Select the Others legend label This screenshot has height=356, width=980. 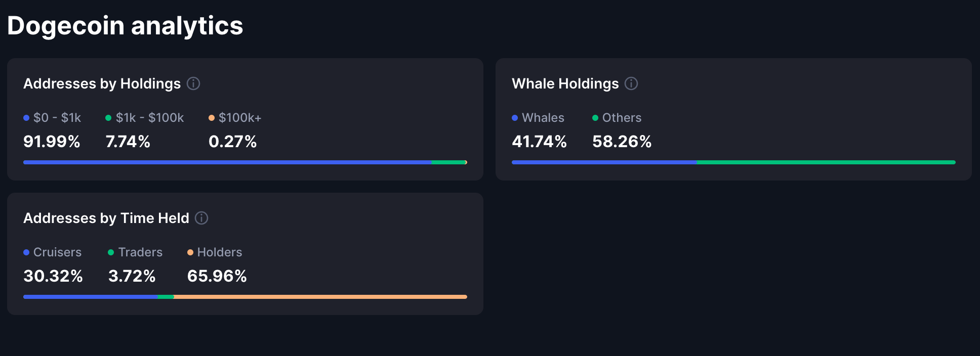pyautogui.click(x=622, y=118)
